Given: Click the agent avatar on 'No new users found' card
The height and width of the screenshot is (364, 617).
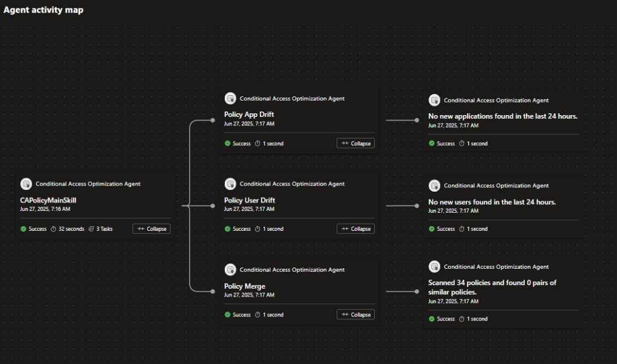Looking at the screenshot, I should coord(434,186).
